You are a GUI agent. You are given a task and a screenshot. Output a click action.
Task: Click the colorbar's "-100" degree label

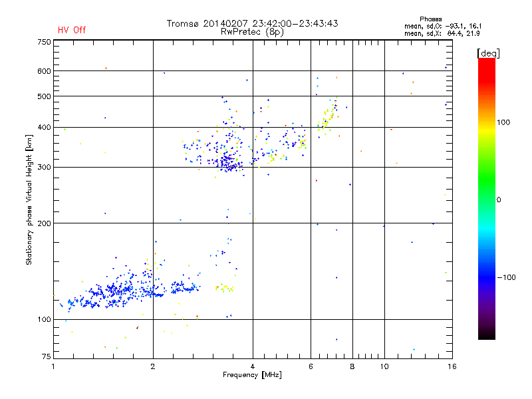click(506, 277)
